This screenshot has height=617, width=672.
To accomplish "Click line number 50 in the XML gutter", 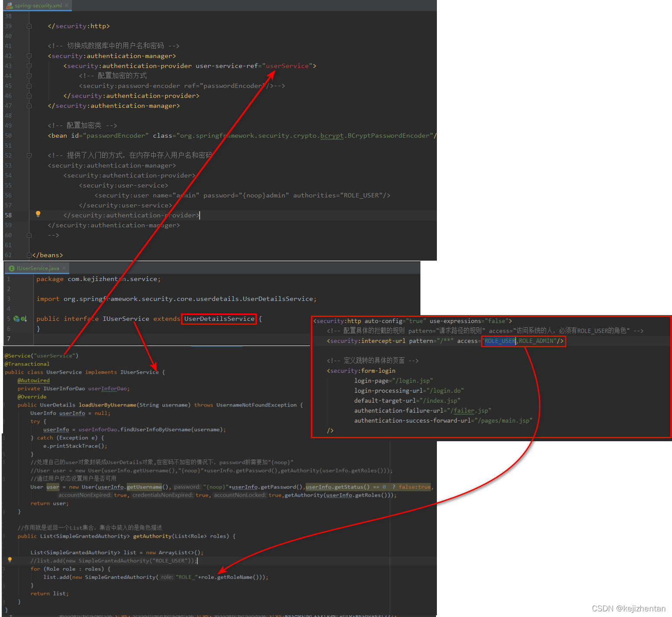I will (x=8, y=136).
